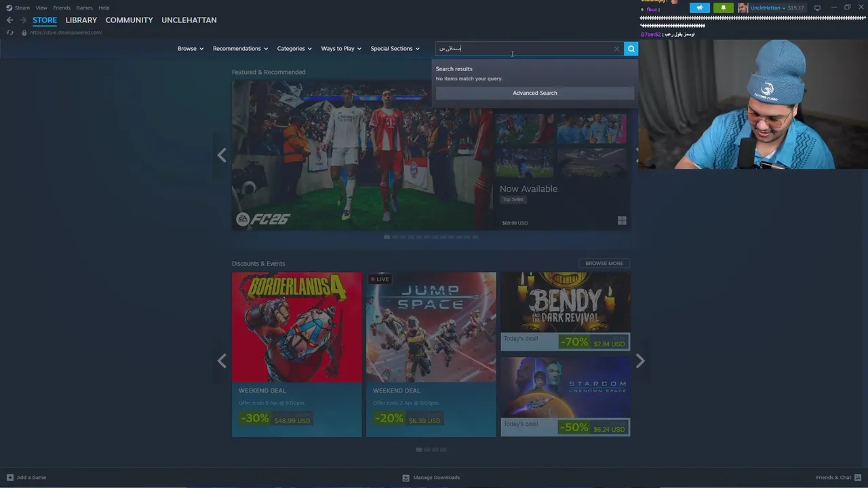The height and width of the screenshot is (488, 868).
Task: Clear the search box with the X
Action: (x=616, y=49)
